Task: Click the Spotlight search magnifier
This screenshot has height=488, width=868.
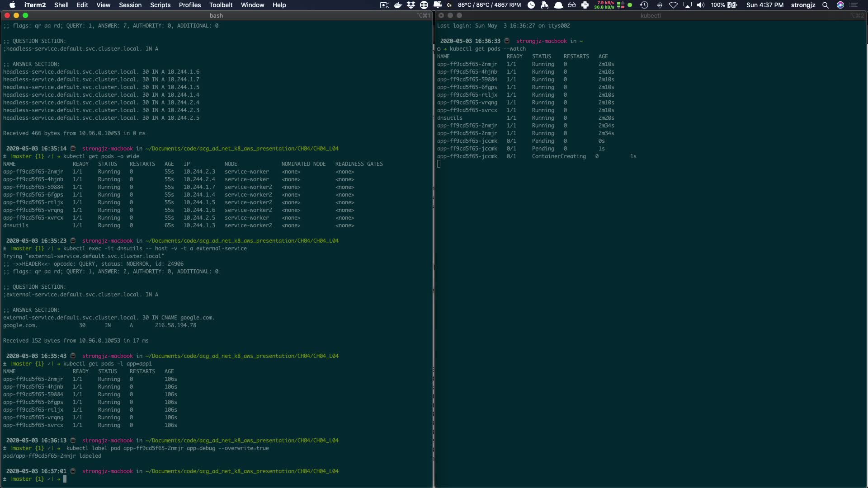Action: [x=826, y=5]
